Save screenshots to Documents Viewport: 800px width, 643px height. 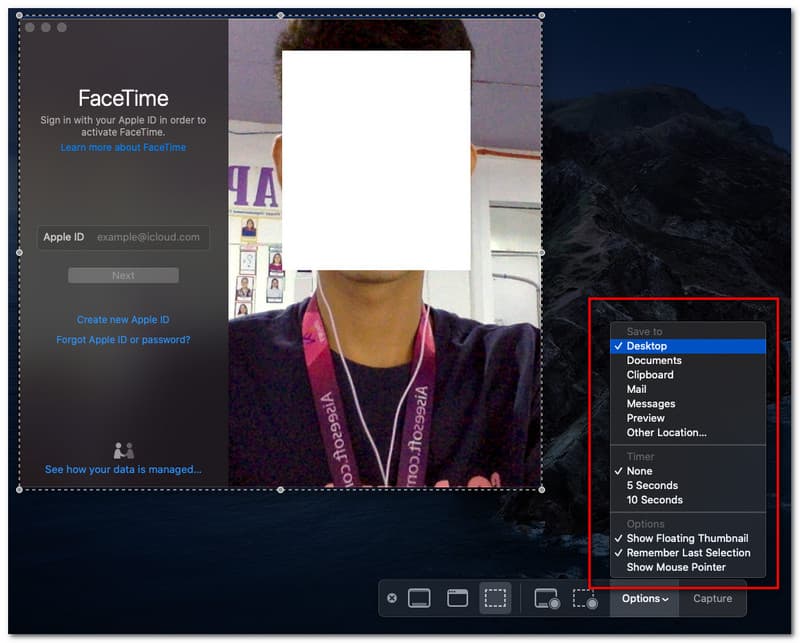click(x=654, y=360)
